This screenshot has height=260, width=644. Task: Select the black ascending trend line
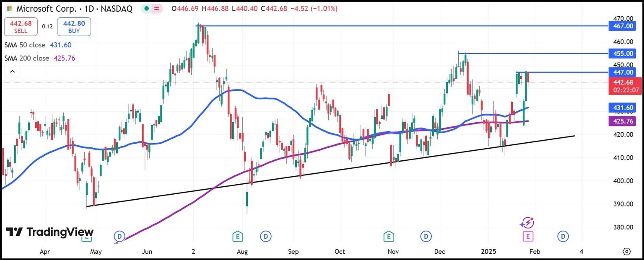[x=331, y=171]
